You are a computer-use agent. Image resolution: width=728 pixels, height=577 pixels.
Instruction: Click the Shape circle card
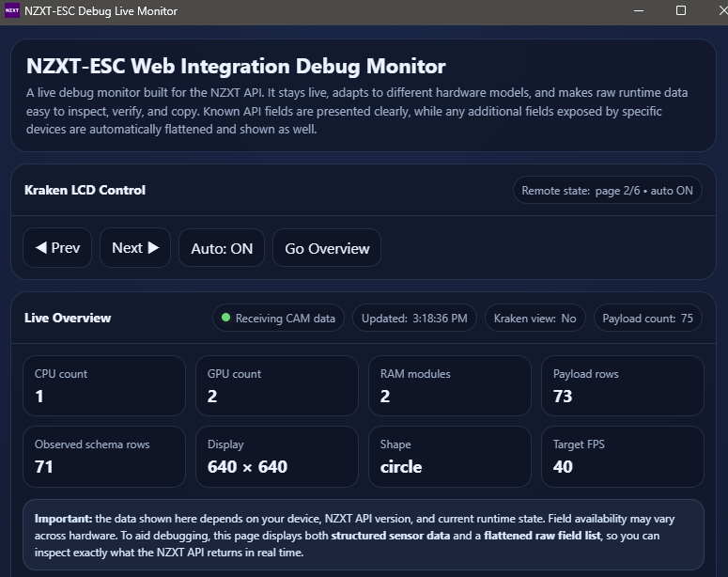tap(450, 457)
